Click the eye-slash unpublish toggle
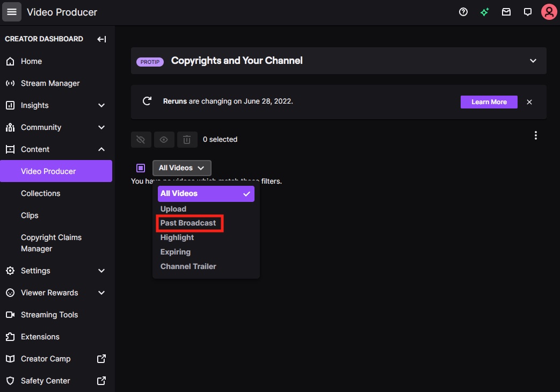 (141, 139)
